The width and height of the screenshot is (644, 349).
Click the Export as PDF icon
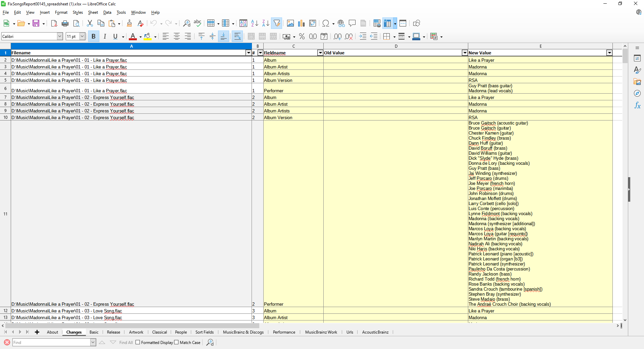tap(54, 23)
